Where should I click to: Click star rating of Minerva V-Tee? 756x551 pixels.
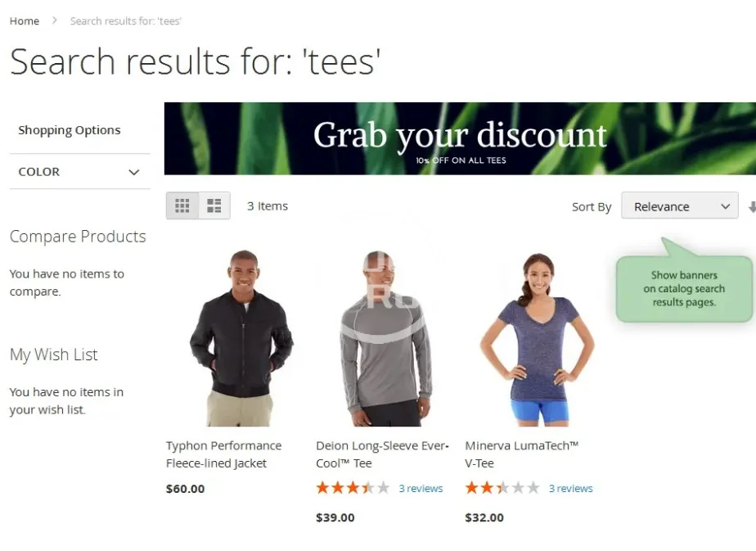coord(502,488)
